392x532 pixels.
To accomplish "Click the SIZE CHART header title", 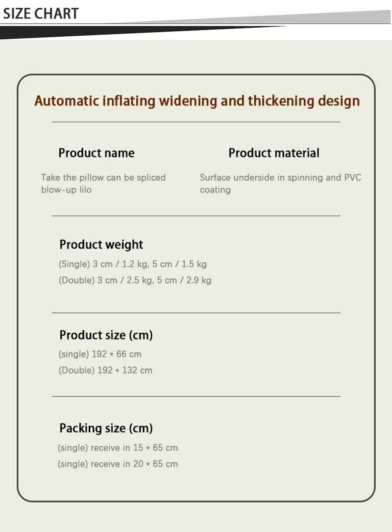I will click(41, 13).
